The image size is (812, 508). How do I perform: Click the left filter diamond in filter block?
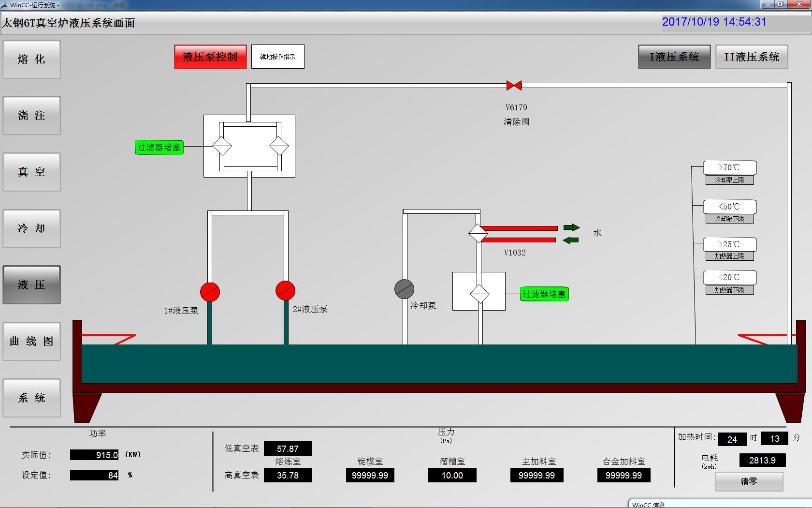point(222,146)
